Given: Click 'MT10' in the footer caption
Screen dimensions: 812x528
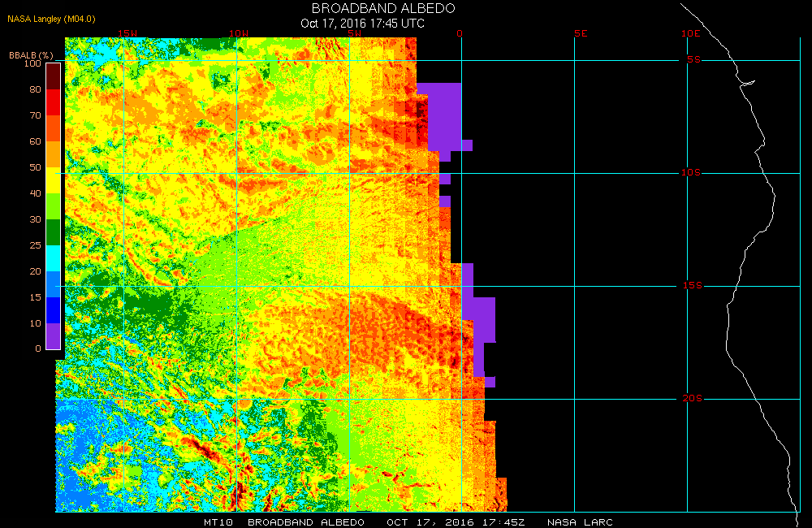Looking at the screenshot, I should coord(218,522).
